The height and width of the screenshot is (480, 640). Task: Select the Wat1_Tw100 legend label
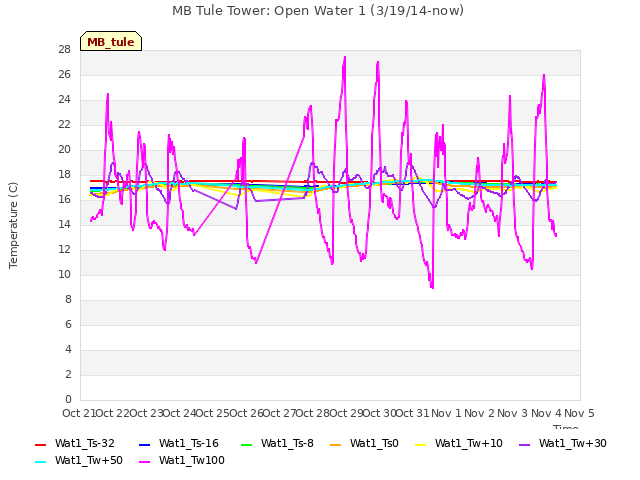coord(192,460)
